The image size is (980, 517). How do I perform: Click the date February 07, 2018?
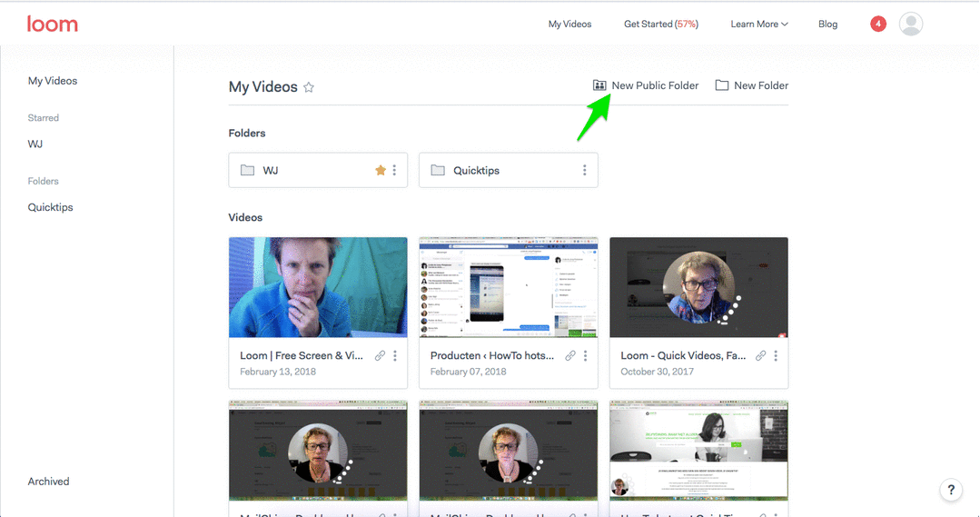[x=468, y=372]
